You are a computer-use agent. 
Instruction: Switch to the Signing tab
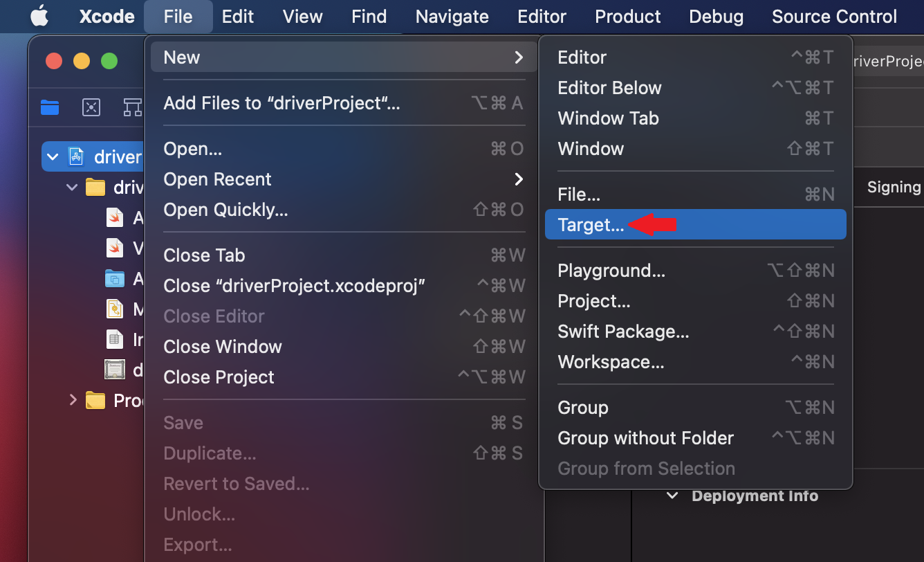894,187
